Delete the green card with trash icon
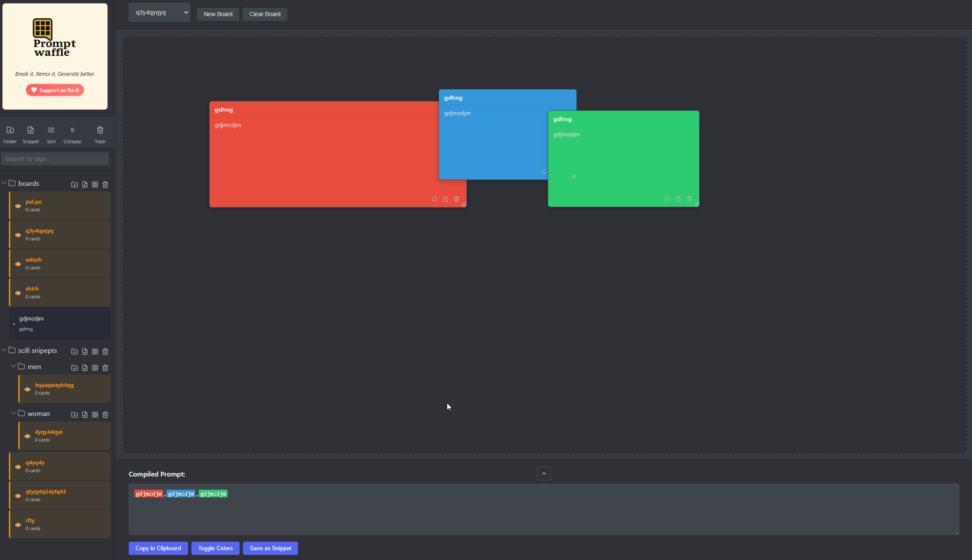 tap(689, 199)
